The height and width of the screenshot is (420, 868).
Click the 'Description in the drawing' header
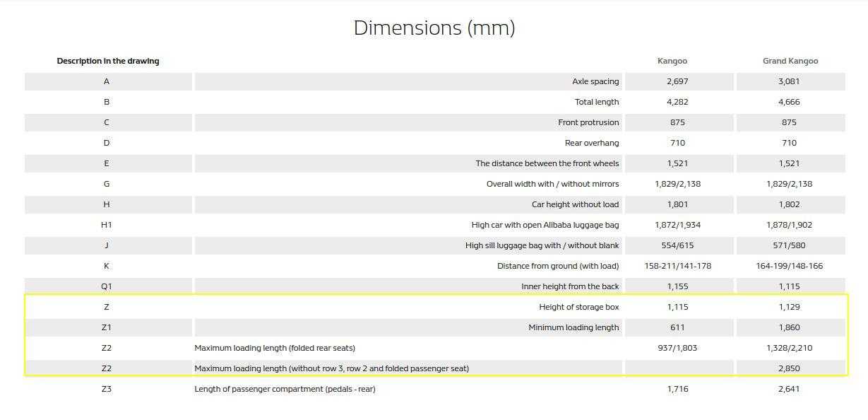pyautogui.click(x=108, y=61)
